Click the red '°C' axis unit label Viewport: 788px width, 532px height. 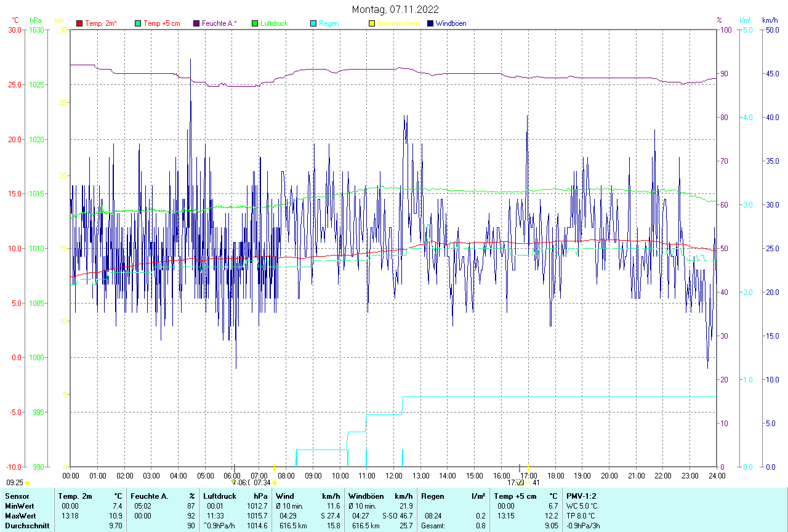(15, 20)
